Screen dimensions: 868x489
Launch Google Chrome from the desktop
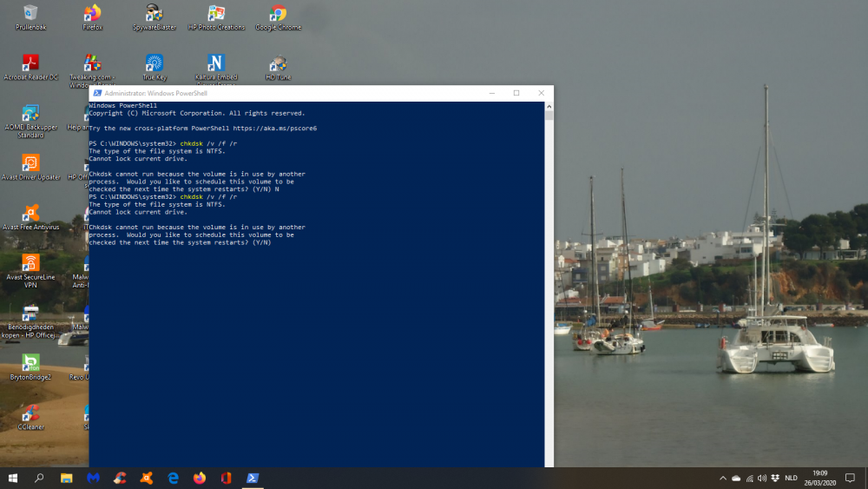[278, 13]
